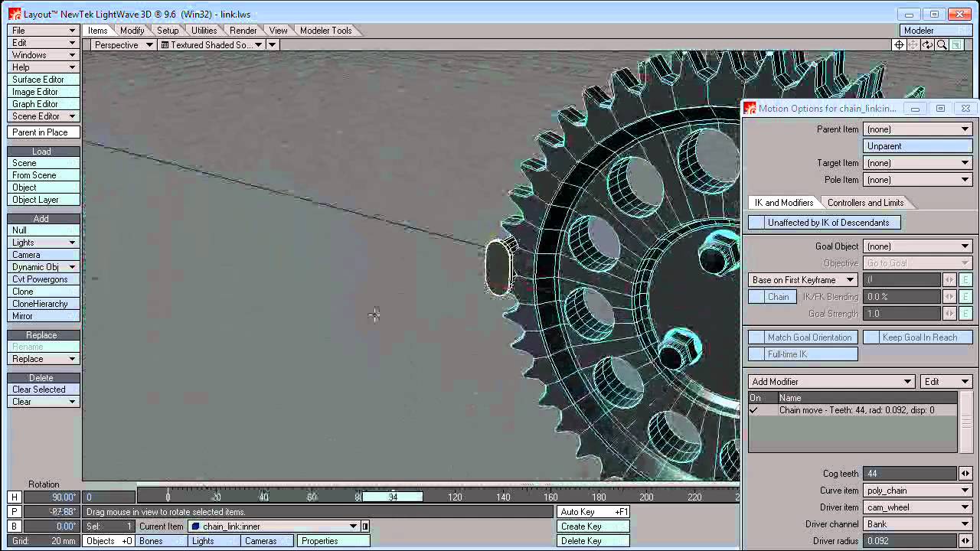The height and width of the screenshot is (551, 980).
Task: Open the Controllers and Limits tab
Action: pyautogui.click(x=865, y=203)
